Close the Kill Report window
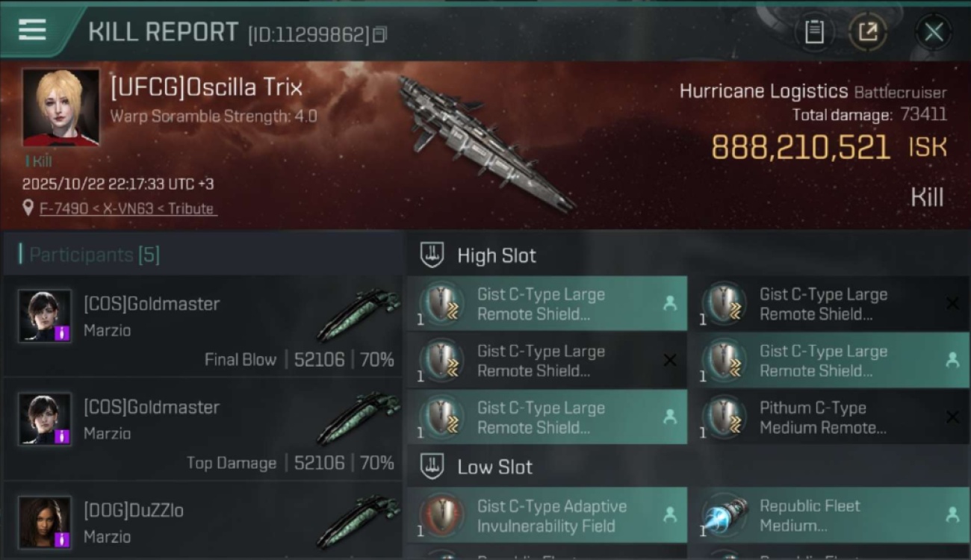The height and width of the screenshot is (560, 971). (x=934, y=32)
